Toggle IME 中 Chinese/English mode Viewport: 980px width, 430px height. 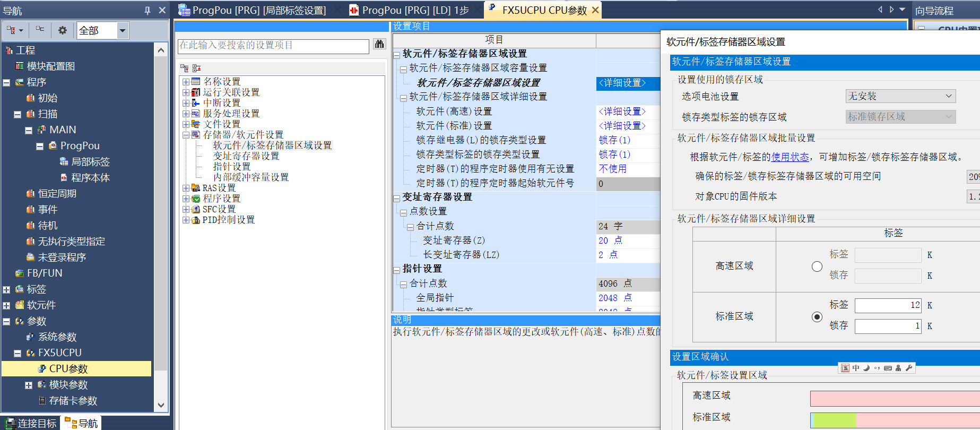[856, 368]
